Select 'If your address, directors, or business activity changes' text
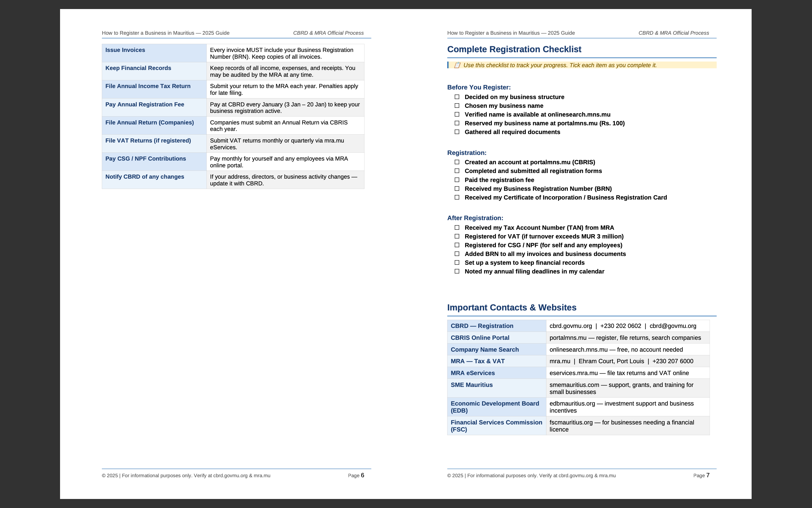This screenshot has width=812, height=508. (x=284, y=180)
